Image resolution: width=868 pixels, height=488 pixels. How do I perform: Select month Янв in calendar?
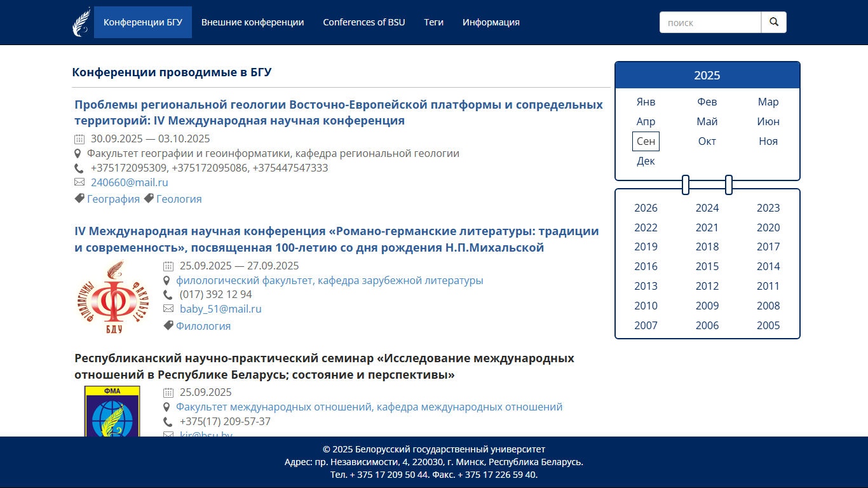pos(646,102)
